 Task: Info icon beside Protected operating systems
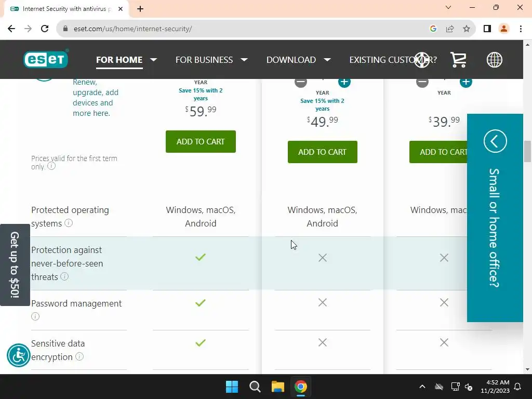[x=69, y=223]
